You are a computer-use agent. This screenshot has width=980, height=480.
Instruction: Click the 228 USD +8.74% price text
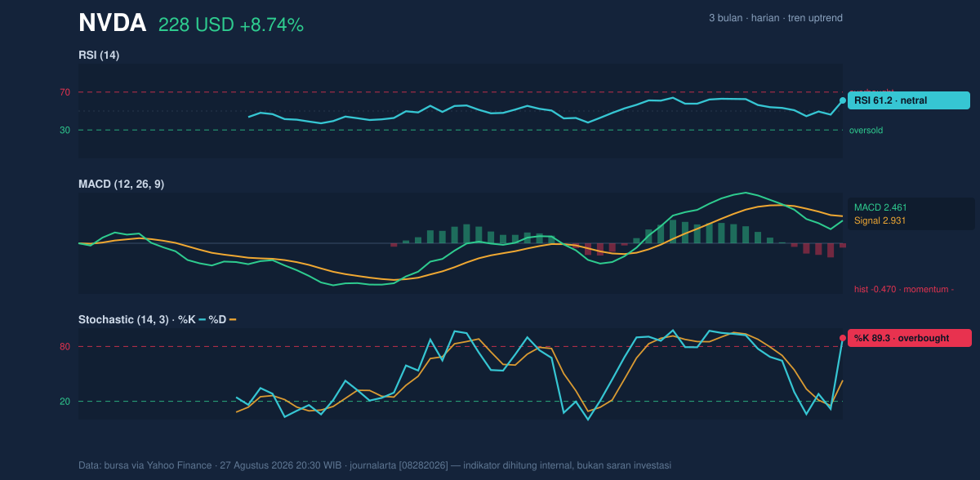click(x=231, y=25)
